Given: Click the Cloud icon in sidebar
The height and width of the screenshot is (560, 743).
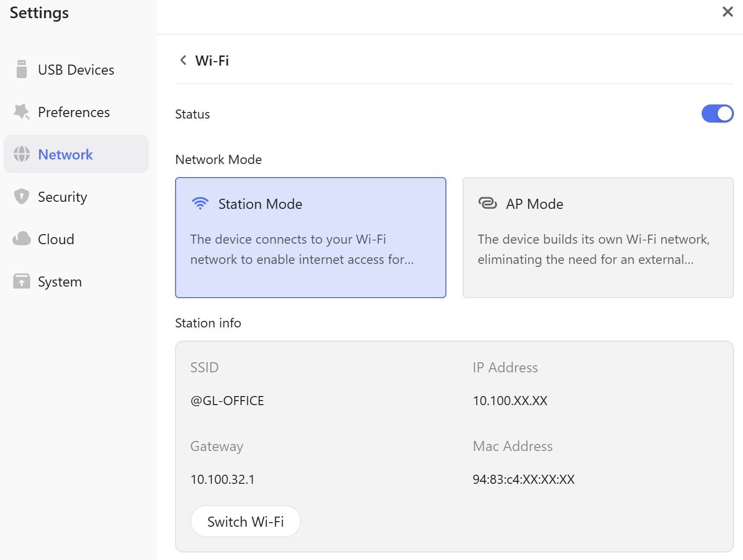Looking at the screenshot, I should pos(22,239).
